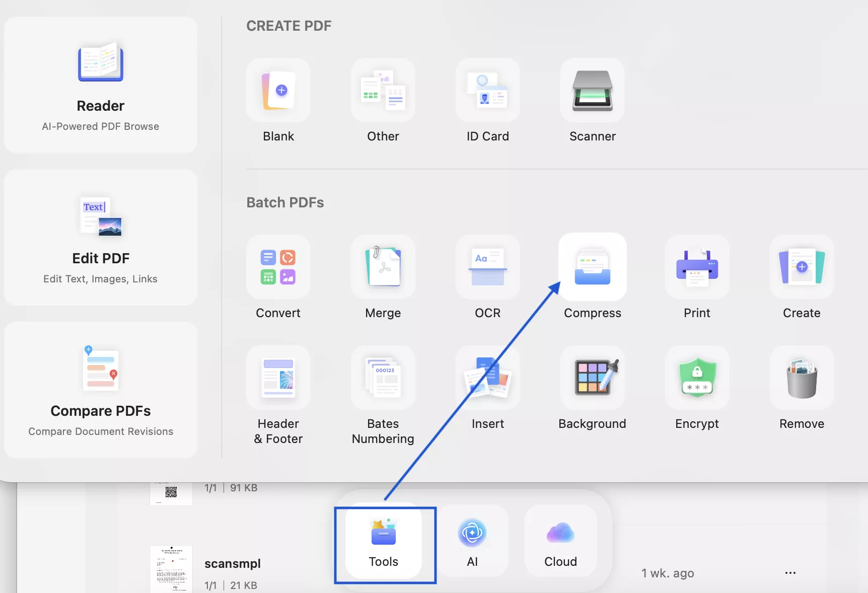
Task: Open the Compare PDFs card
Action: [101, 390]
